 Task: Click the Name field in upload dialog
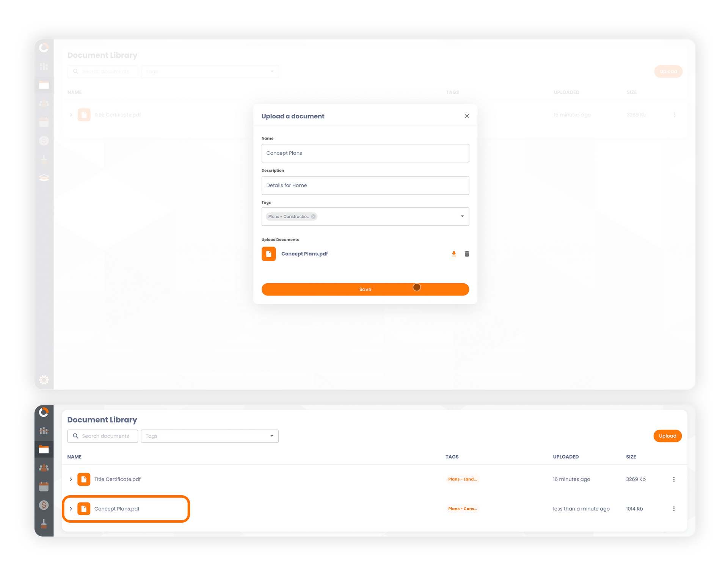[365, 152]
